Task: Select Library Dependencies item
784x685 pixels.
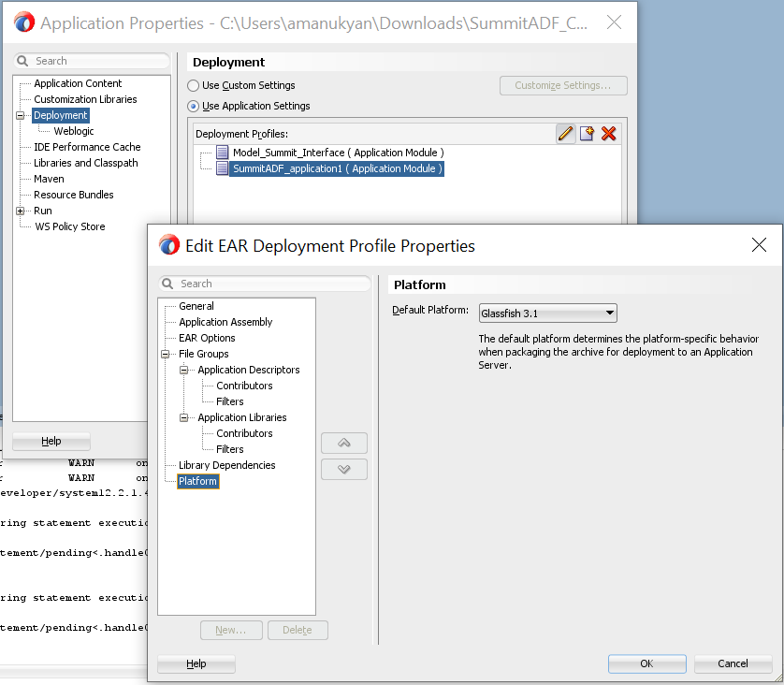Action: pyautogui.click(x=227, y=465)
